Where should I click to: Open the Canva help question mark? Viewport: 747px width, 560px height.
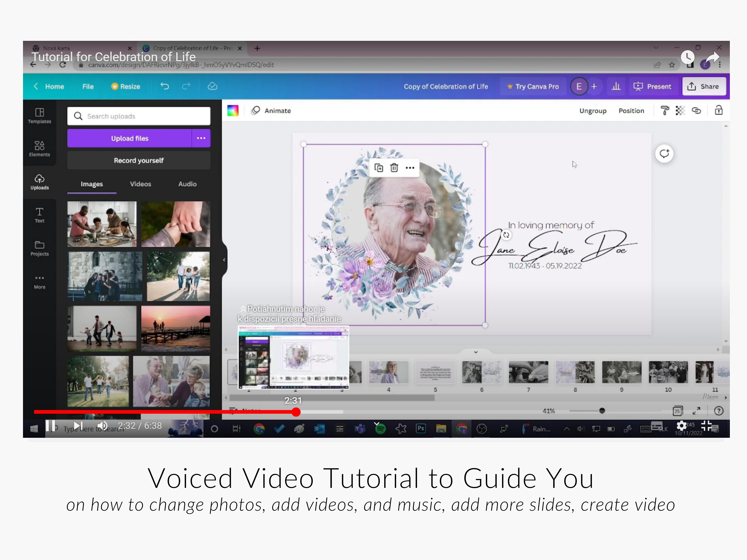coord(719,411)
